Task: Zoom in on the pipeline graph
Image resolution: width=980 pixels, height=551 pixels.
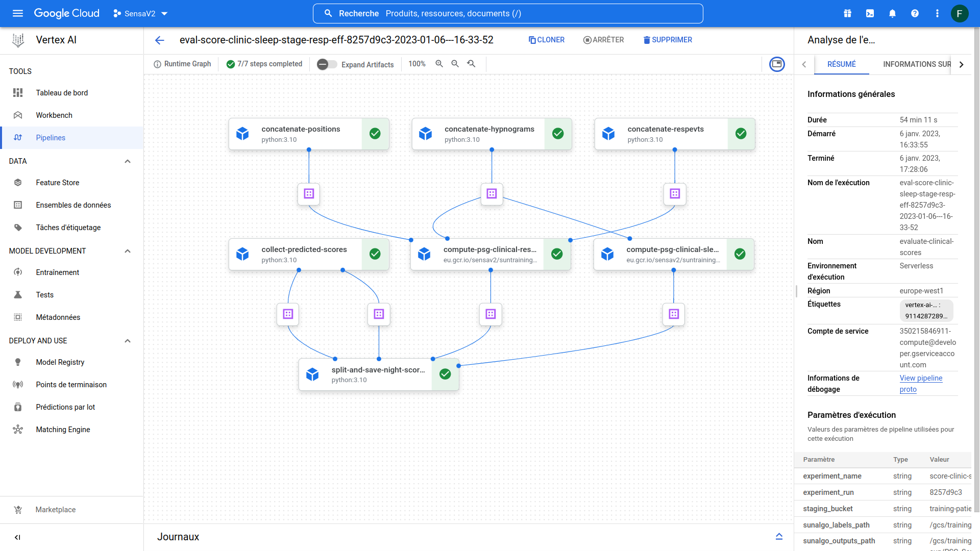Action: tap(439, 64)
